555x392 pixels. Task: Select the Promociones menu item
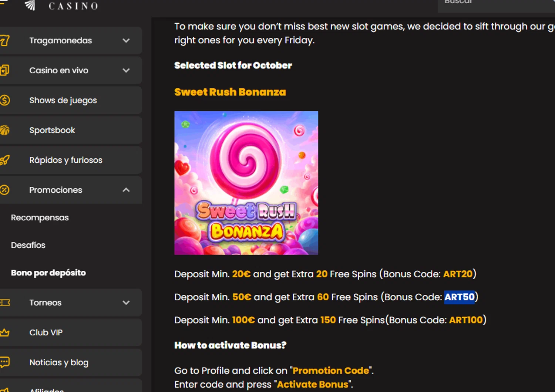(x=70, y=190)
